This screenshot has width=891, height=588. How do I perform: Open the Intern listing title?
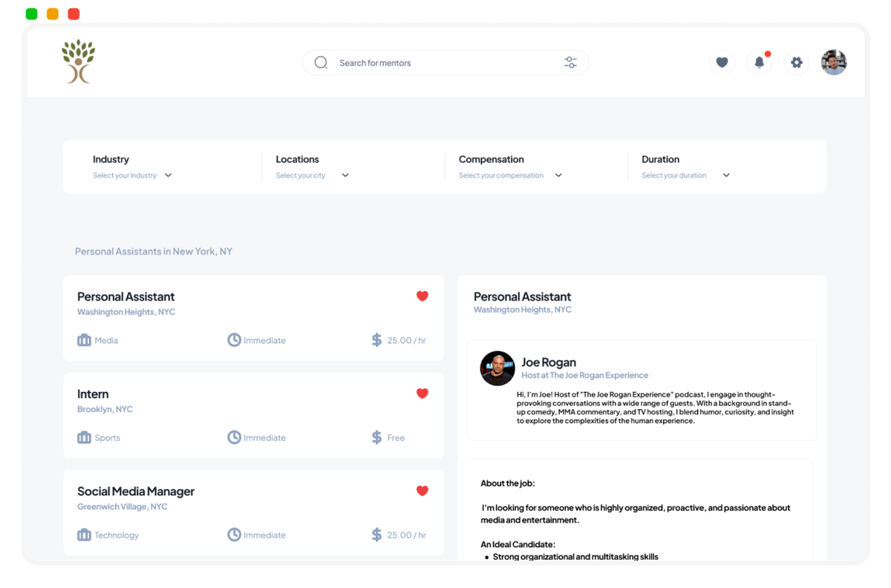(93, 394)
